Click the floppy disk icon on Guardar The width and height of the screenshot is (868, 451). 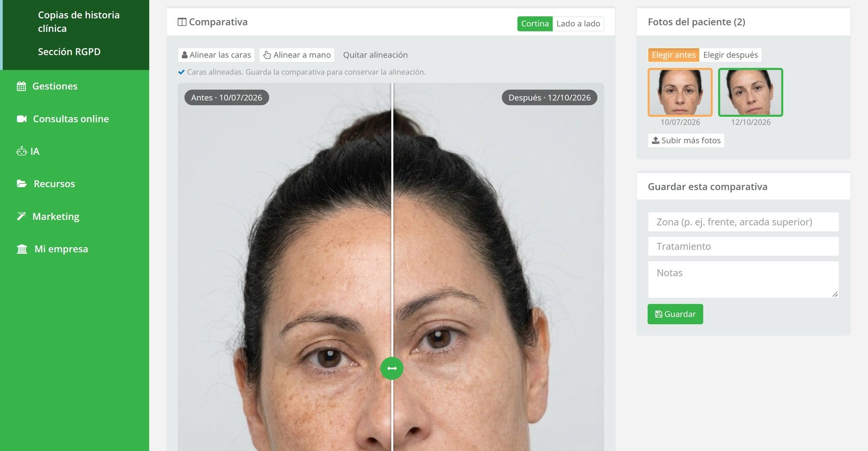(659, 314)
